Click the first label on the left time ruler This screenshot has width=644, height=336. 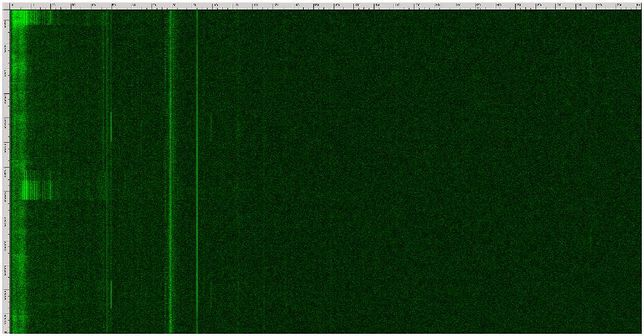click(6, 23)
